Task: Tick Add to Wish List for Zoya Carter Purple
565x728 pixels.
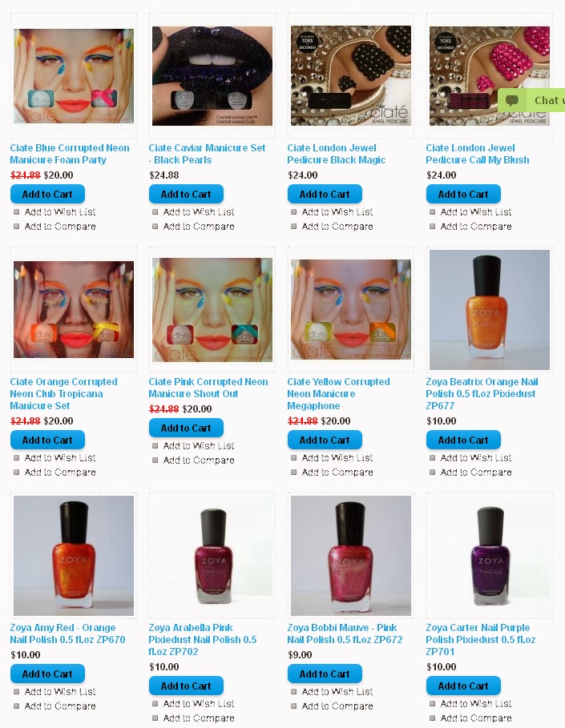Action: (433, 704)
